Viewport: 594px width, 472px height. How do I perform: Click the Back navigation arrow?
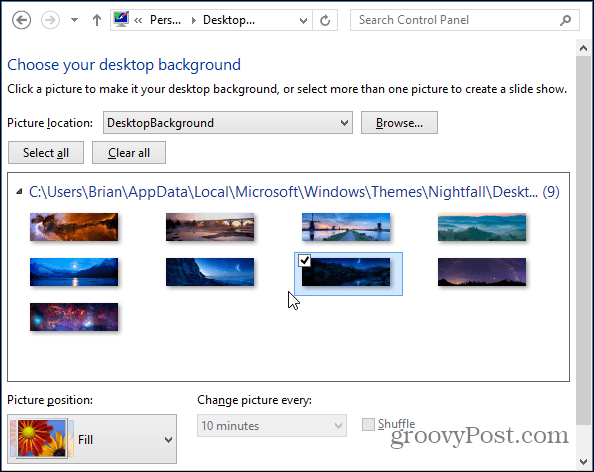click(x=21, y=20)
